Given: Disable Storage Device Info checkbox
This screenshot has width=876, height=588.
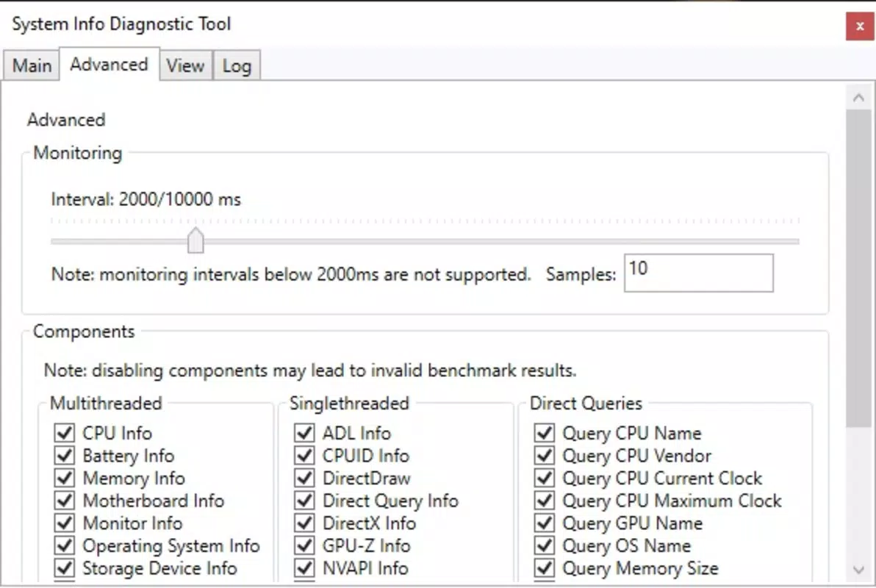Looking at the screenshot, I should (x=64, y=568).
